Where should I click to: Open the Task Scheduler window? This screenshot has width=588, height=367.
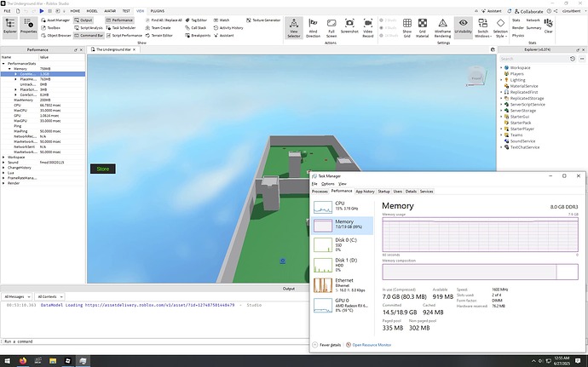tap(122, 27)
